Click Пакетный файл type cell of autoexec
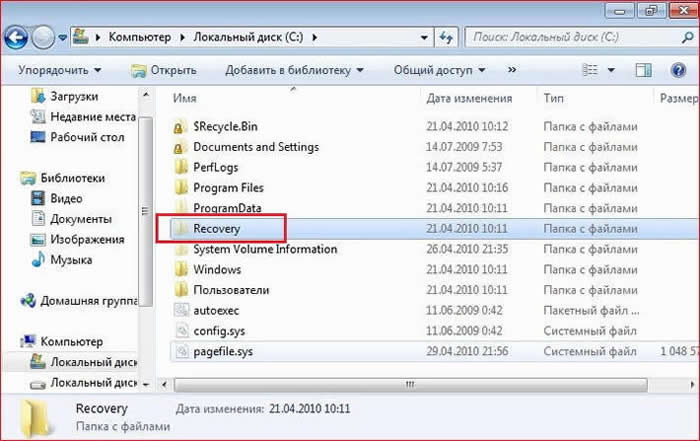 pyautogui.click(x=591, y=311)
